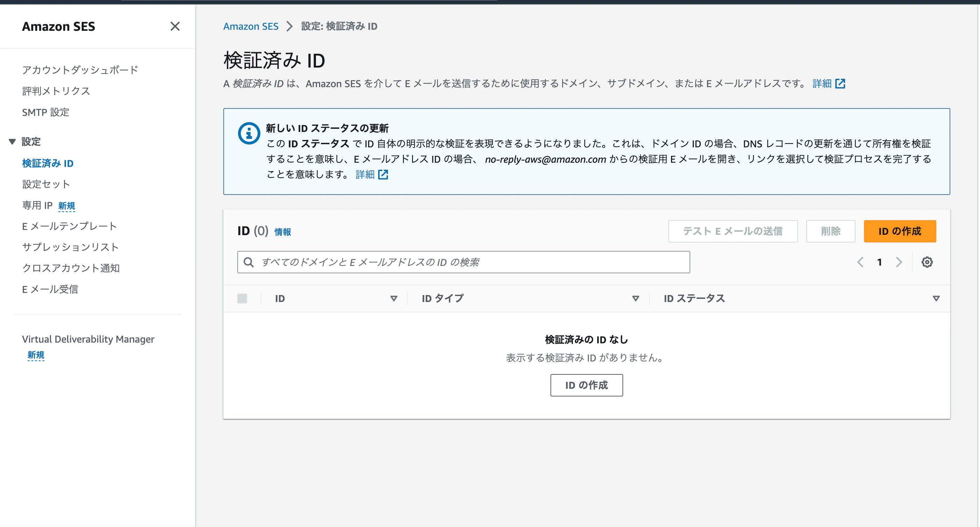The image size is (980, 527).
Task: Open サプレッションリスト from sidebar
Action: tap(70, 247)
